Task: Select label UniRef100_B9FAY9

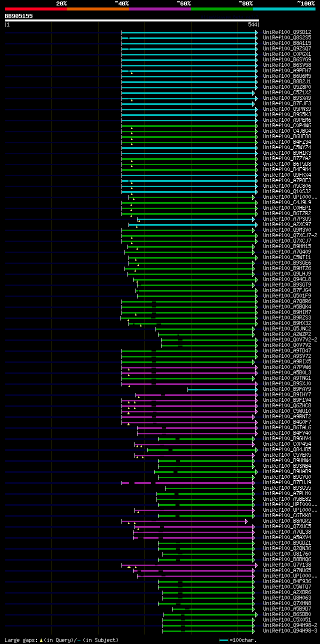Action: [287, 389]
